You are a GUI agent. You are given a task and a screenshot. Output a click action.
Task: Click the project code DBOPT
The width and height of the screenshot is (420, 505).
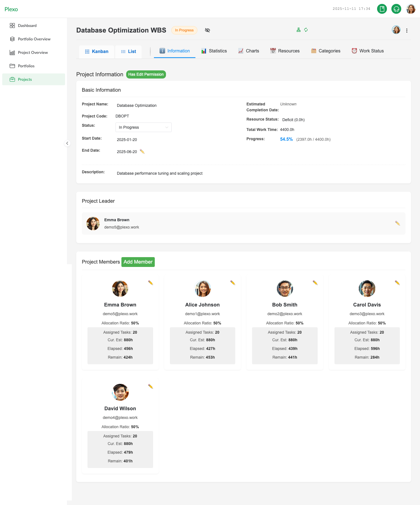[x=122, y=116]
